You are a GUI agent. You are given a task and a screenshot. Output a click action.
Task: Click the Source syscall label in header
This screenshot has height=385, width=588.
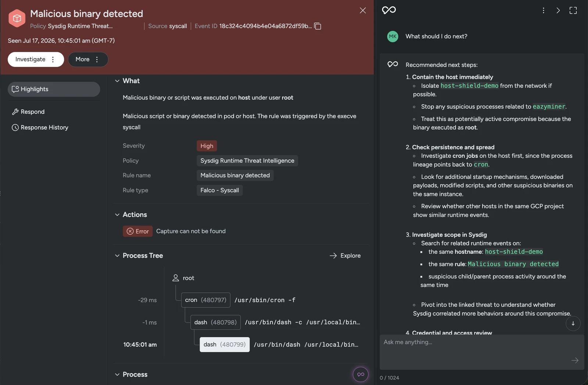point(168,26)
